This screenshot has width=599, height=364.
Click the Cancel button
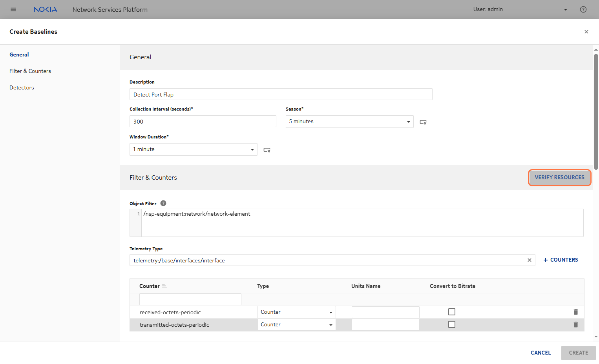541,353
